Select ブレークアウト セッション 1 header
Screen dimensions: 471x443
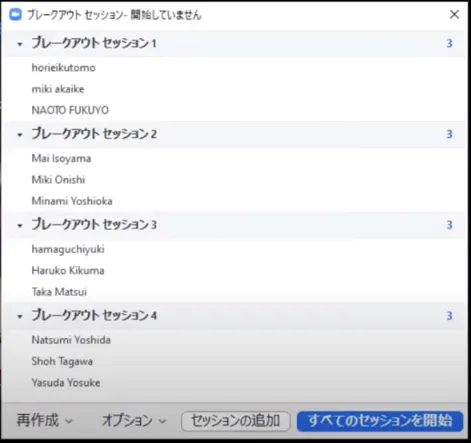(x=233, y=43)
